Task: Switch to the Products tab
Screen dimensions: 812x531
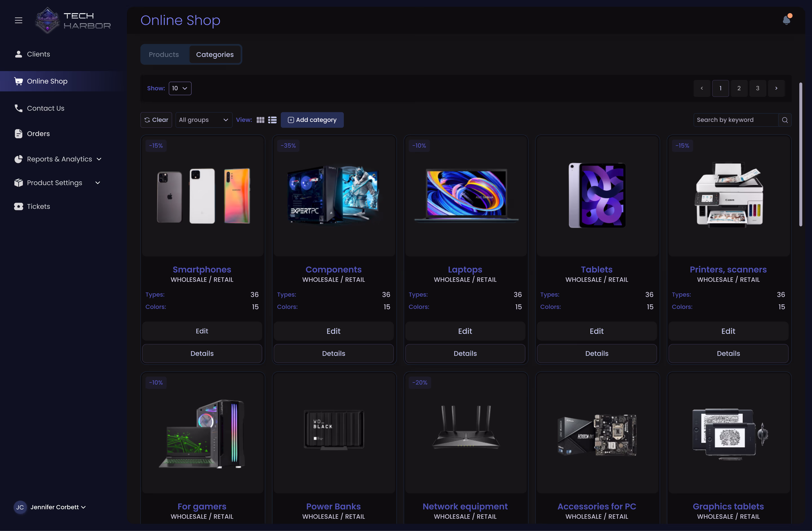Action: point(164,55)
